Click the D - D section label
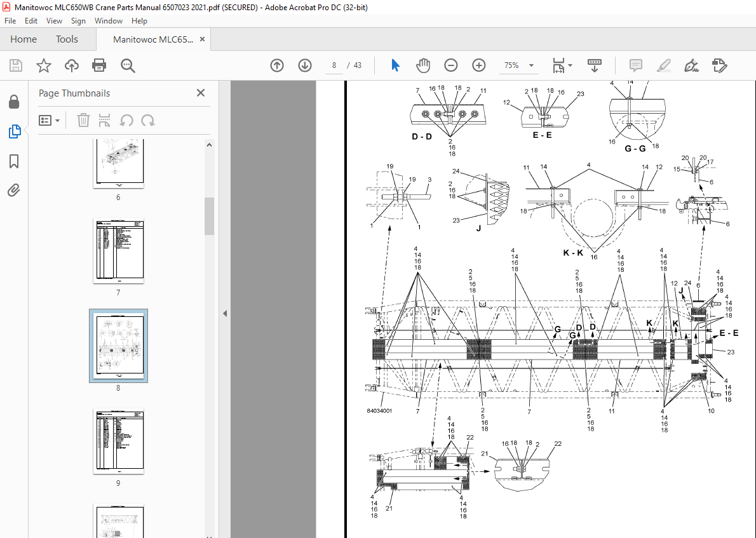Viewport: 756px width, 538px height. (422, 137)
